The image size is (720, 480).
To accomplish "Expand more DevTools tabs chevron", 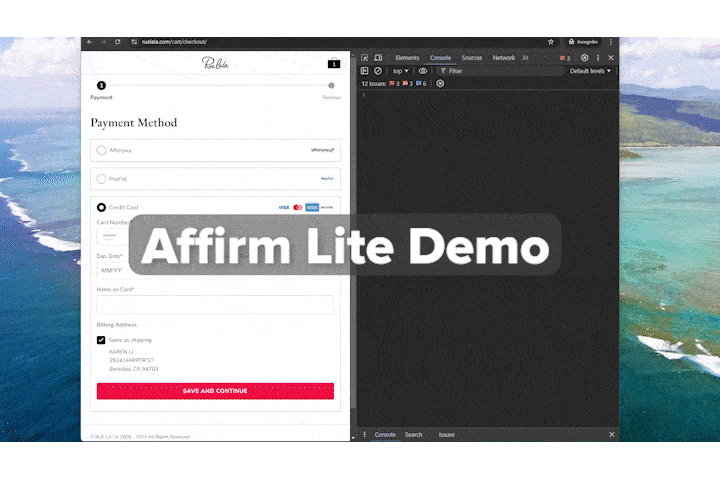I will point(525,58).
